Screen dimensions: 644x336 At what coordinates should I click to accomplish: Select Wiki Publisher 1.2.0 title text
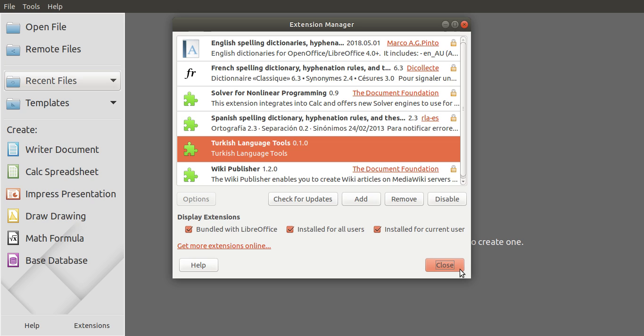tap(244, 169)
